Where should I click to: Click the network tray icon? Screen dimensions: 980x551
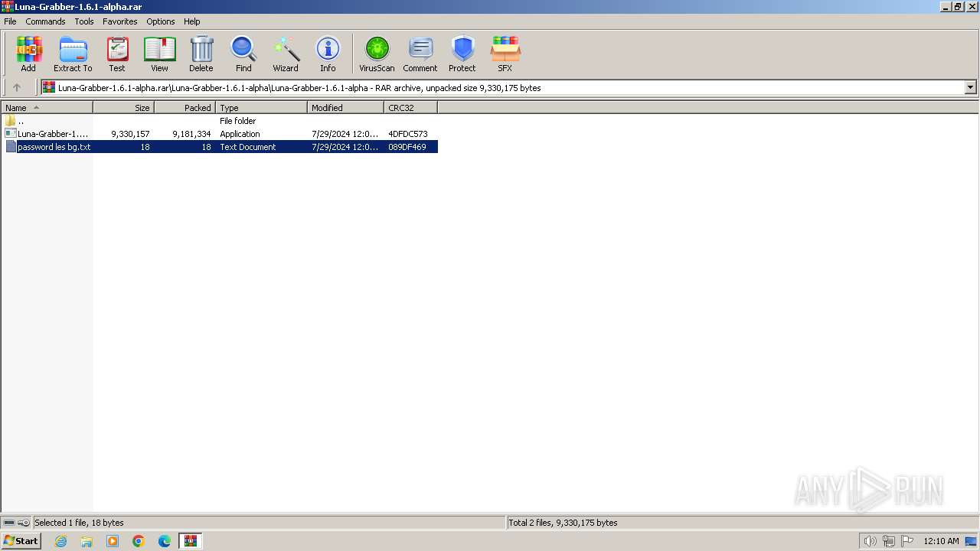tap(889, 541)
